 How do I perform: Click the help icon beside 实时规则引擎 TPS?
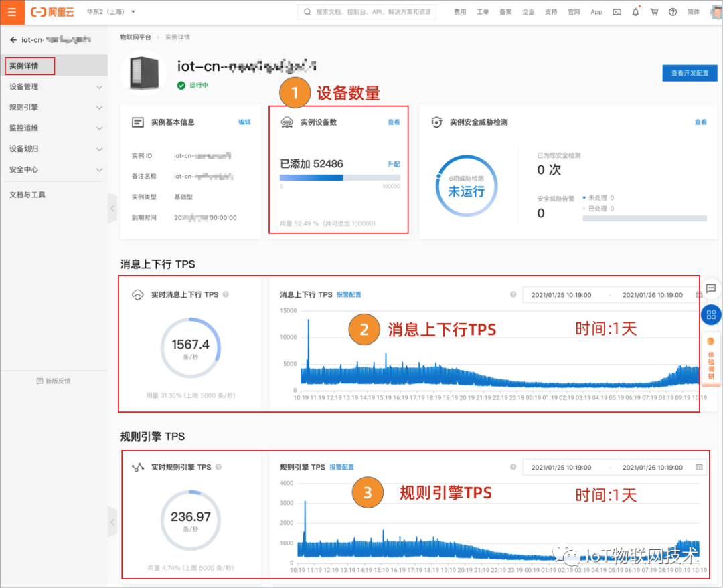(x=218, y=467)
